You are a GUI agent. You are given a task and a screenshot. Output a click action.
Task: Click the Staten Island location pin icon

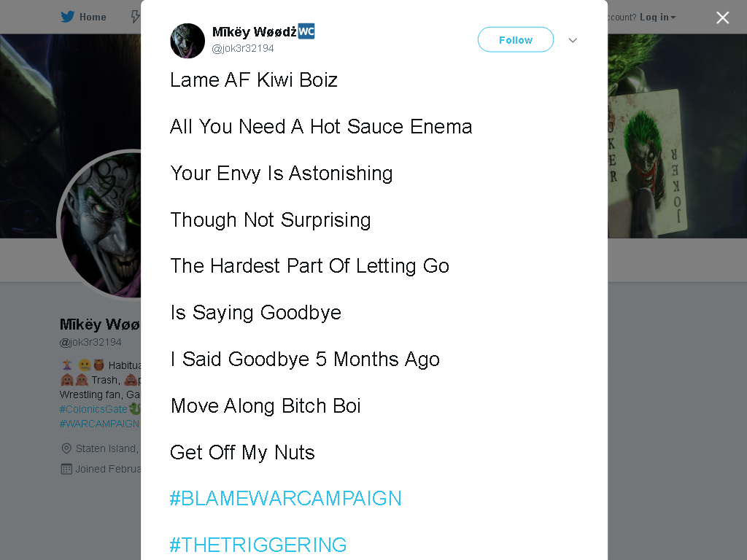coord(66,448)
